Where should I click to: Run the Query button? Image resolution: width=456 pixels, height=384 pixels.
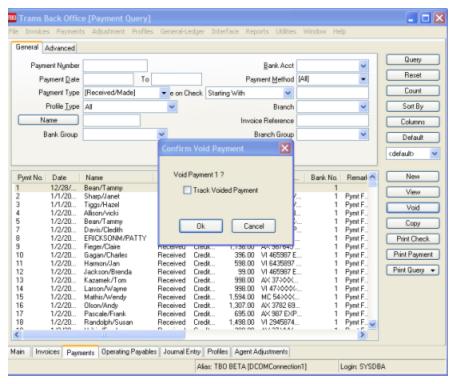point(413,60)
